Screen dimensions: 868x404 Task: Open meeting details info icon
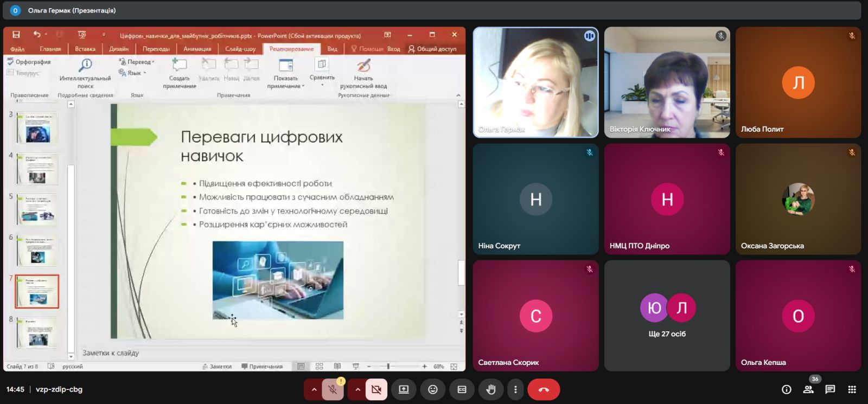pyautogui.click(x=786, y=389)
